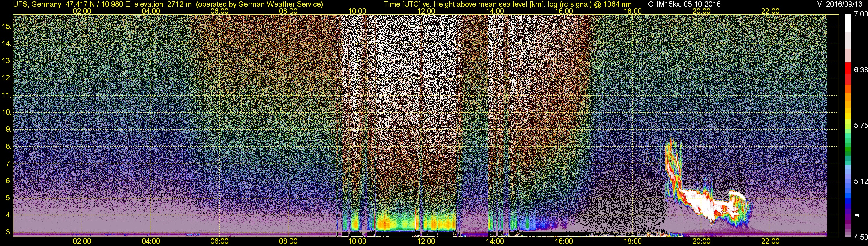Click the 3 km height axis label
Image resolution: width=868 pixels, height=246 pixels.
coord(8,232)
